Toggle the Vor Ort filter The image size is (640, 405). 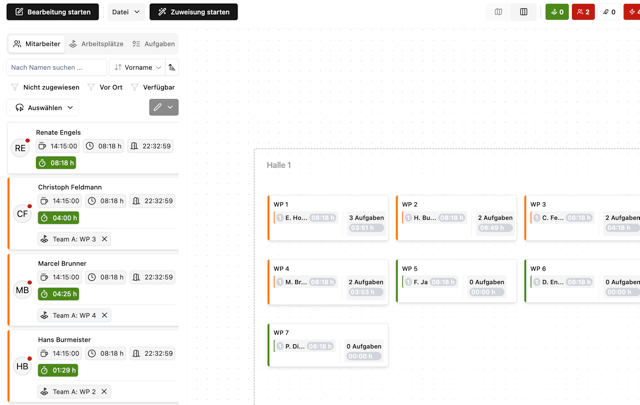pyautogui.click(x=104, y=87)
